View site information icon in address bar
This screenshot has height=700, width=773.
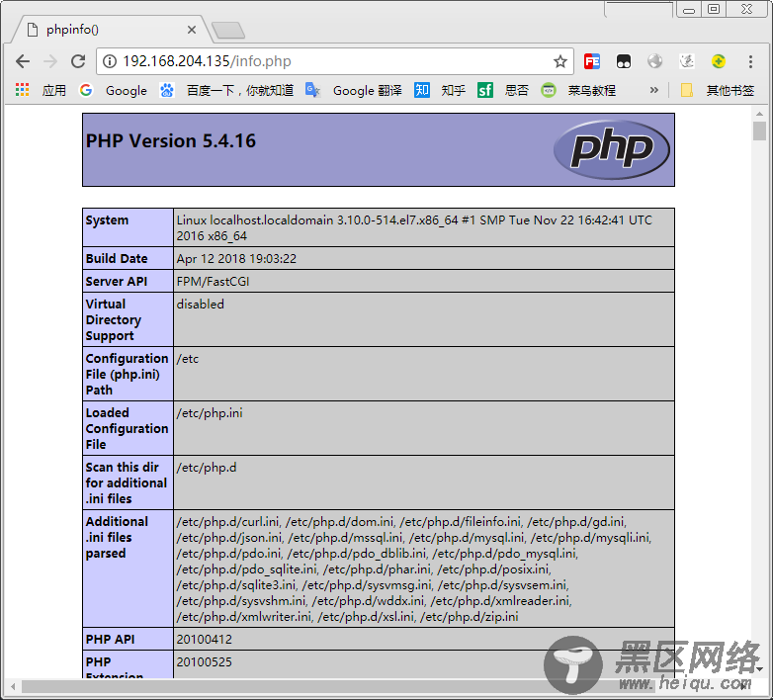pos(110,61)
